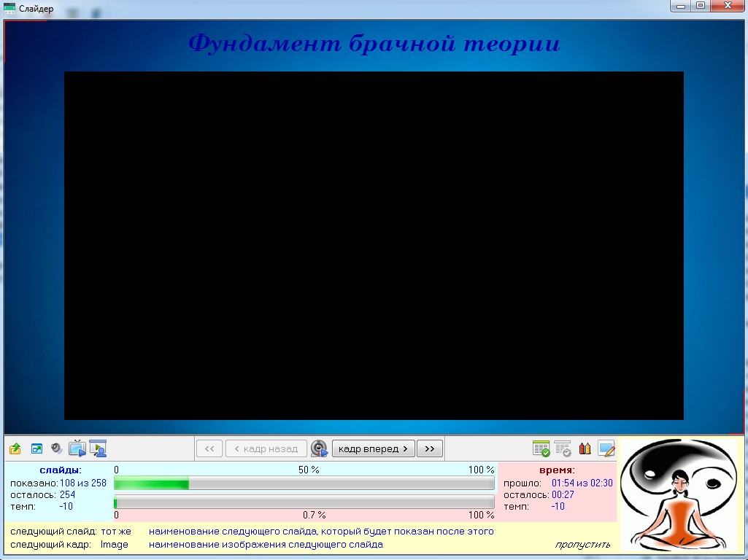
Task: Click the screen with pencil edit icon
Action: click(606, 448)
